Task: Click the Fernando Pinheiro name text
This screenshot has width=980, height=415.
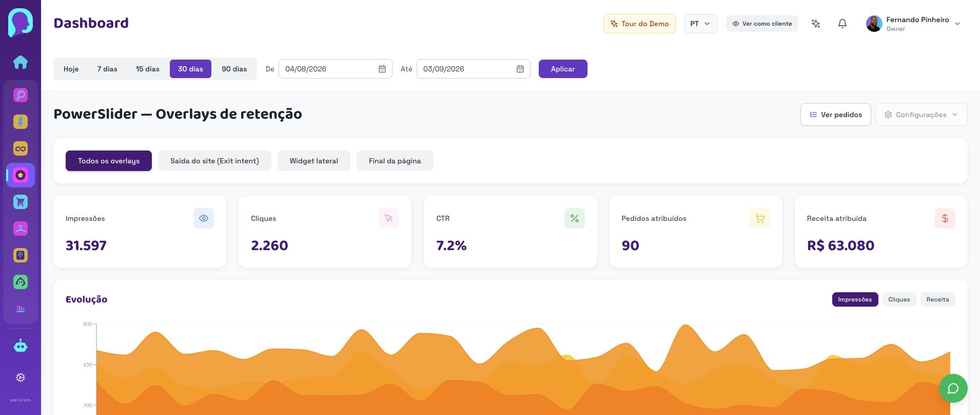Action: [x=917, y=20]
